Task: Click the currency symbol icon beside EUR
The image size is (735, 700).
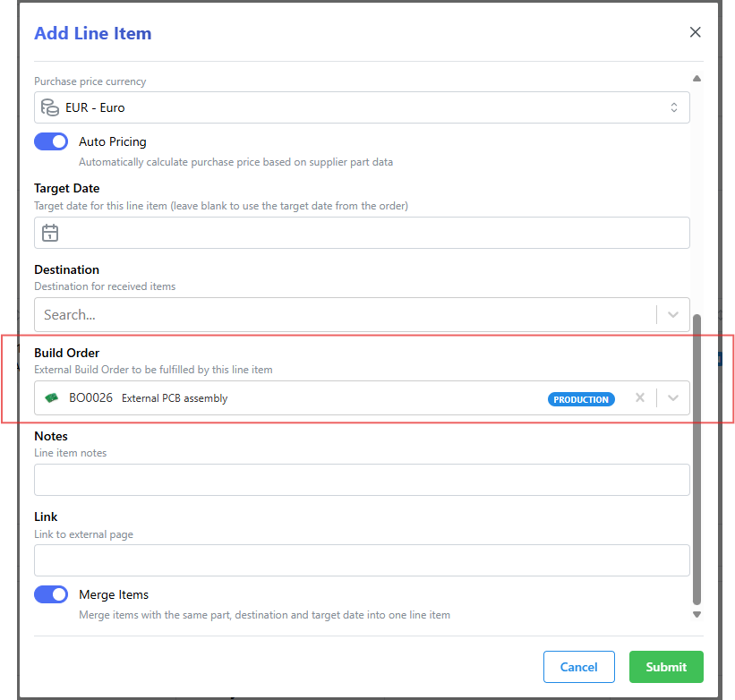Action: coord(50,107)
